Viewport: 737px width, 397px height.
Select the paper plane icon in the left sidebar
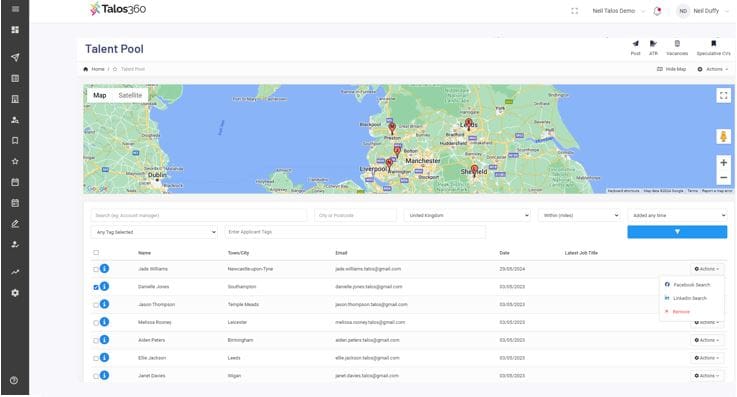(15, 57)
